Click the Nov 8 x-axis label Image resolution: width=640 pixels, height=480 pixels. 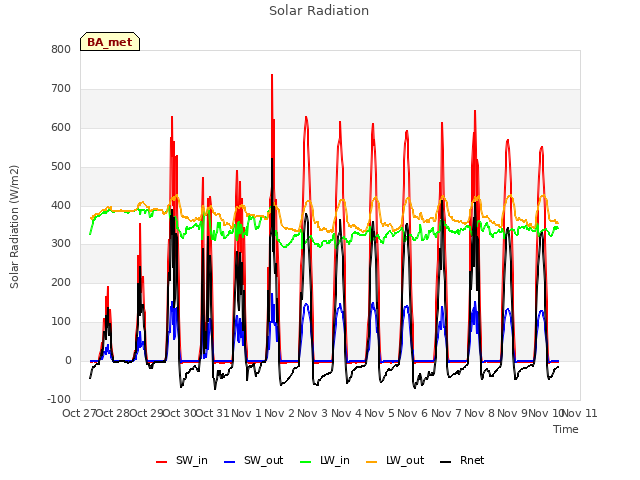480,413
